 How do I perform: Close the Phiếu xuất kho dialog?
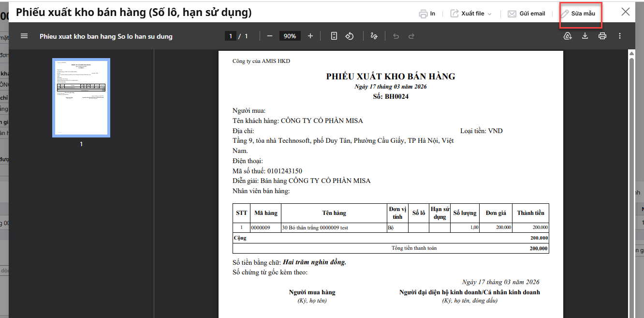(626, 12)
